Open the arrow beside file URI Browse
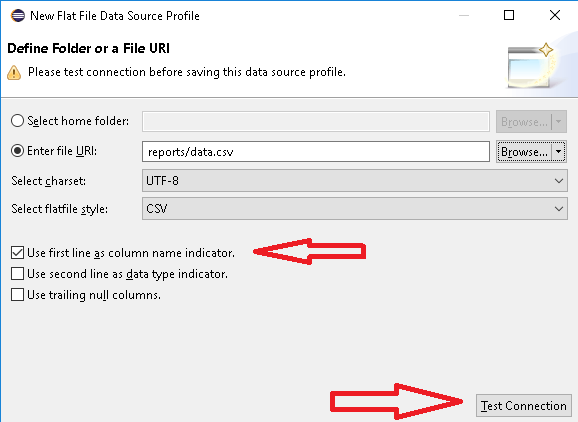Viewport: 578px width, 422px height. 559,151
